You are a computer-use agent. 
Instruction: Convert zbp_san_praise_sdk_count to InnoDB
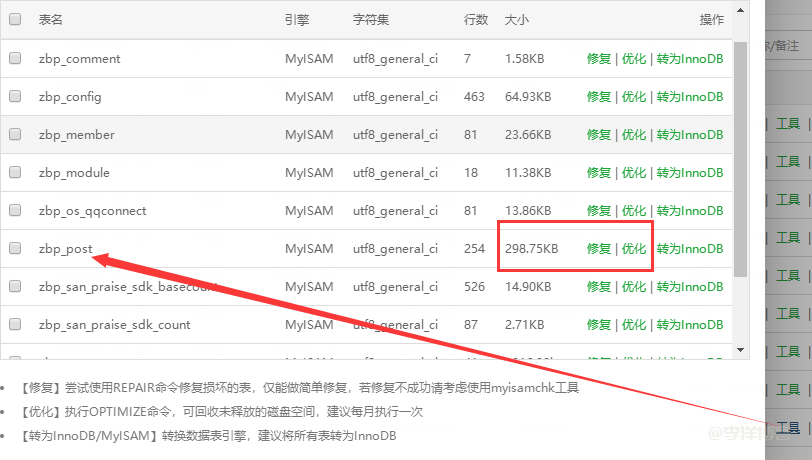tap(689, 325)
